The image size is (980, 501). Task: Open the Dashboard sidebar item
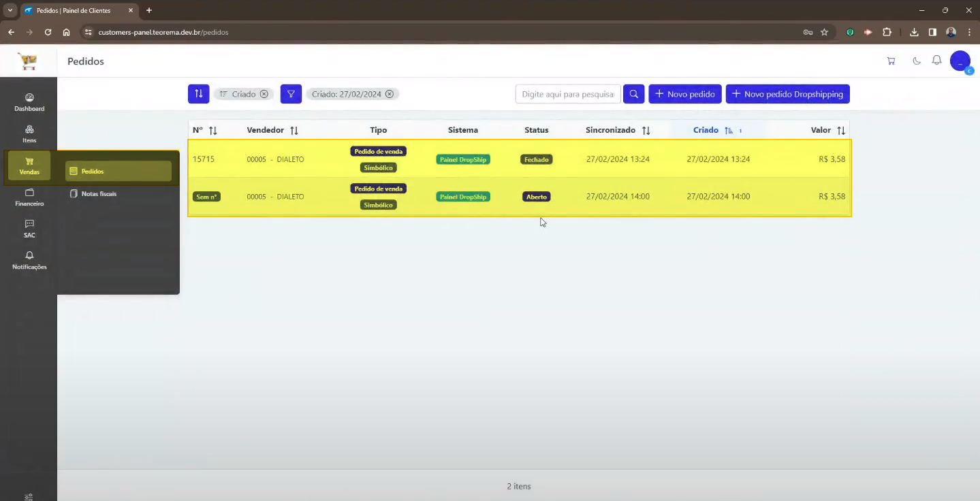(29, 103)
